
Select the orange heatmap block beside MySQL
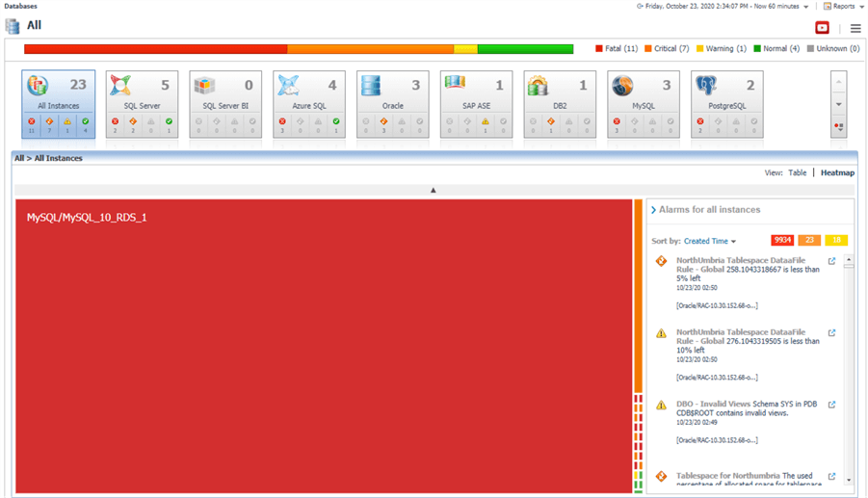coord(639,296)
